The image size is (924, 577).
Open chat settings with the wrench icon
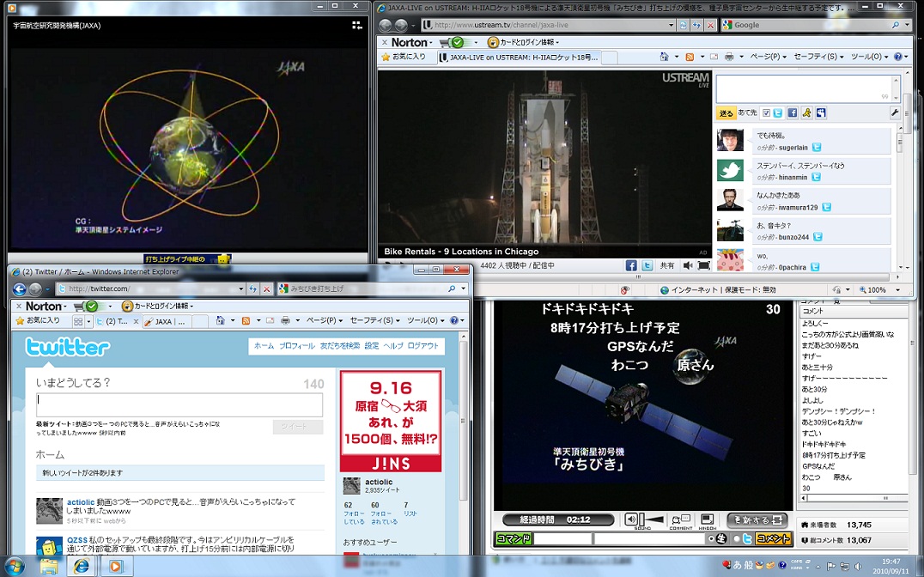[x=895, y=112]
